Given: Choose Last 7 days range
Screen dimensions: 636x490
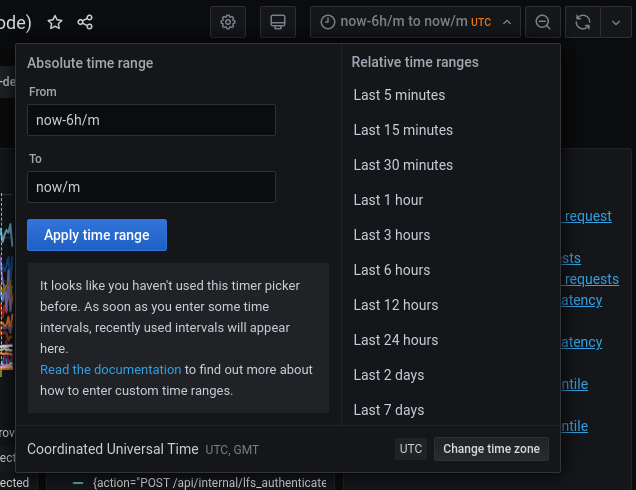Looking at the screenshot, I should pos(389,410).
